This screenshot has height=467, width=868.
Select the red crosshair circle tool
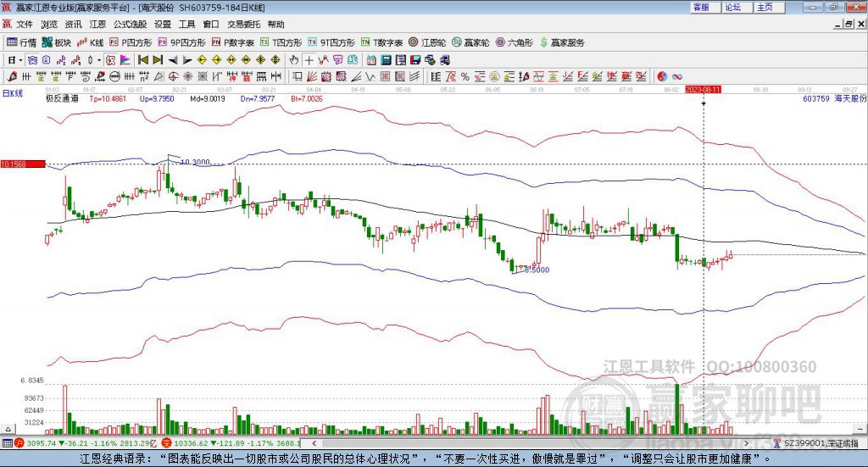[174, 76]
